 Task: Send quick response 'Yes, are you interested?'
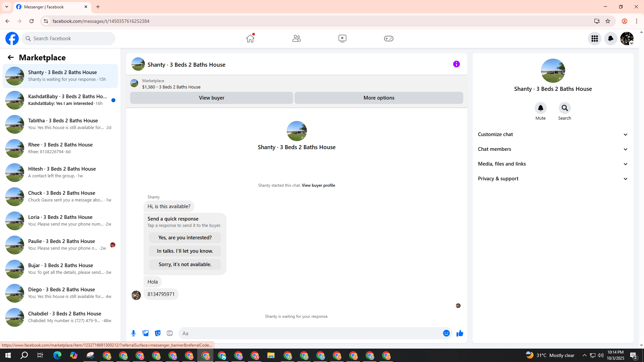click(x=185, y=238)
